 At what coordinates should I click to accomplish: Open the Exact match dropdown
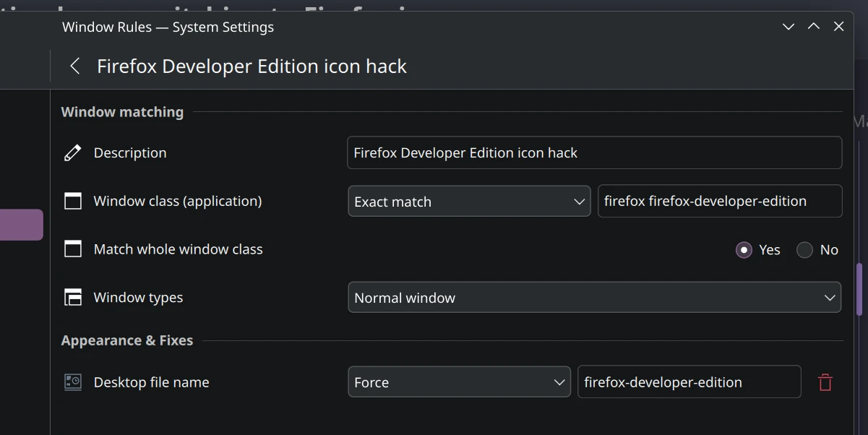click(469, 202)
